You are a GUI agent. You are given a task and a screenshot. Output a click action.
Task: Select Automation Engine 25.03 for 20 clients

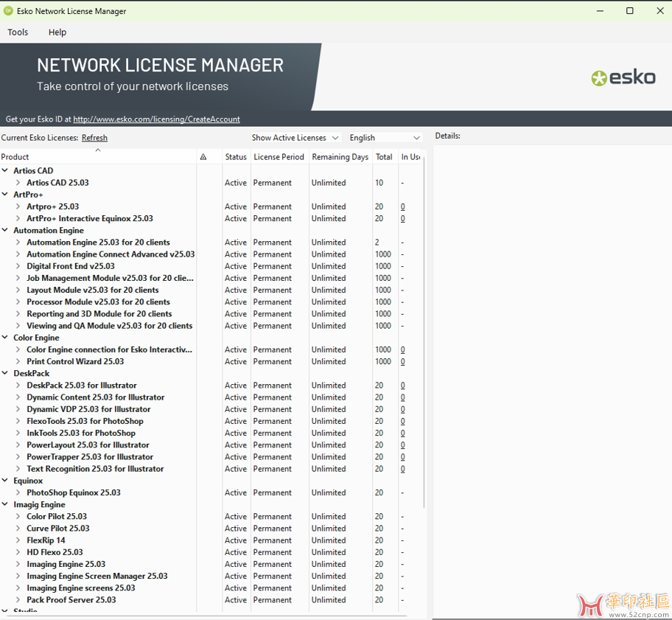[x=98, y=243]
